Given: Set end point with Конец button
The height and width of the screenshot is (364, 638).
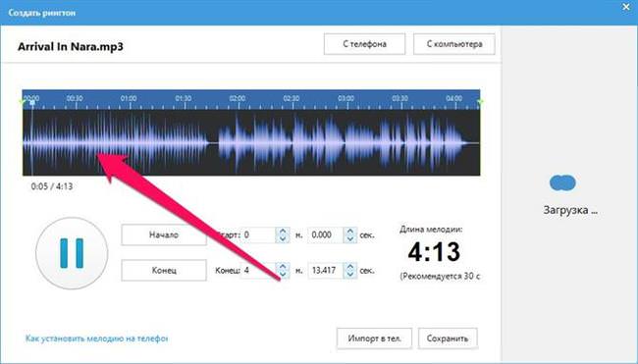Looking at the screenshot, I should coord(164,270).
